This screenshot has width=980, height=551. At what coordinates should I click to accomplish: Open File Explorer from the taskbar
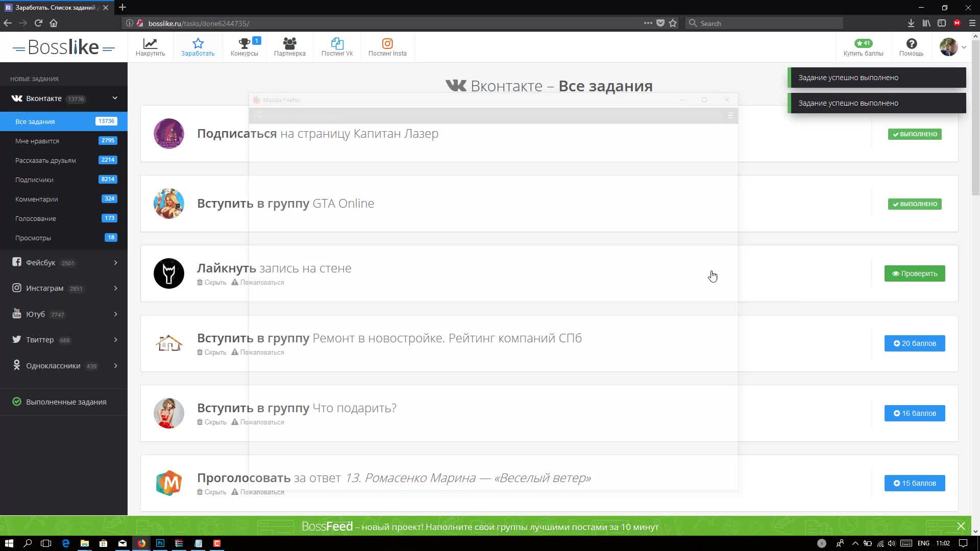[85, 543]
